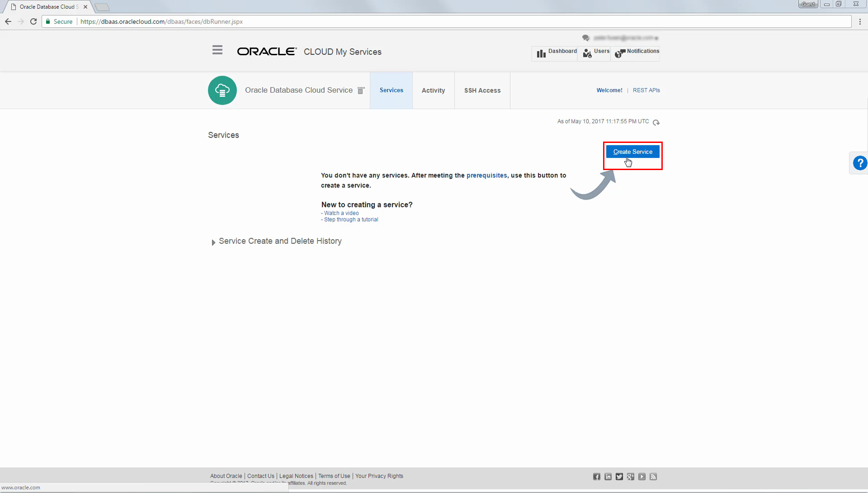This screenshot has width=868, height=493.
Task: Click the chat bubble icon near username
Action: tap(586, 38)
